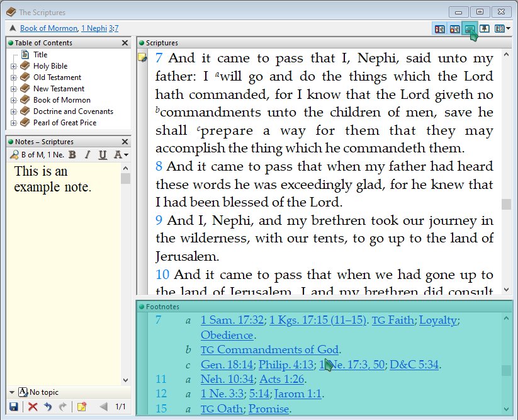Expand the Doctrine and Covenants node
Image resolution: width=518 pixels, height=420 pixels.
click(x=13, y=111)
